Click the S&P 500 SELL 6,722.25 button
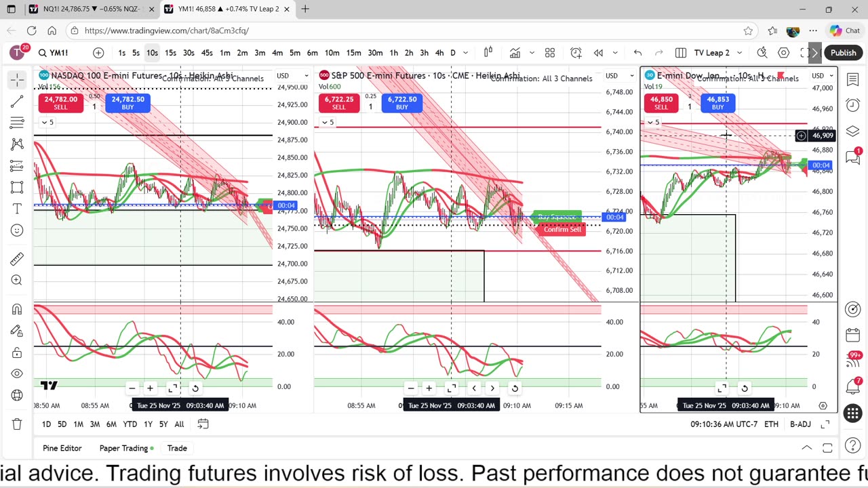 point(338,103)
